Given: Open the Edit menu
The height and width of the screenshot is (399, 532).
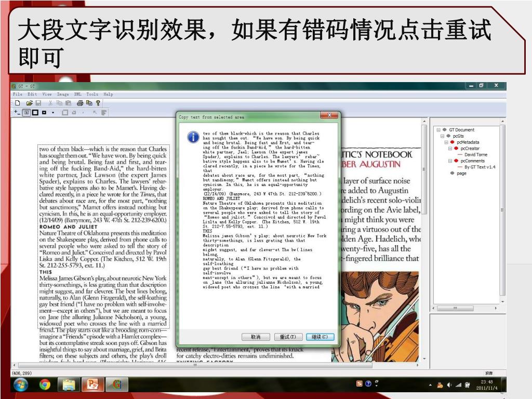Looking at the screenshot, I should (32, 94).
